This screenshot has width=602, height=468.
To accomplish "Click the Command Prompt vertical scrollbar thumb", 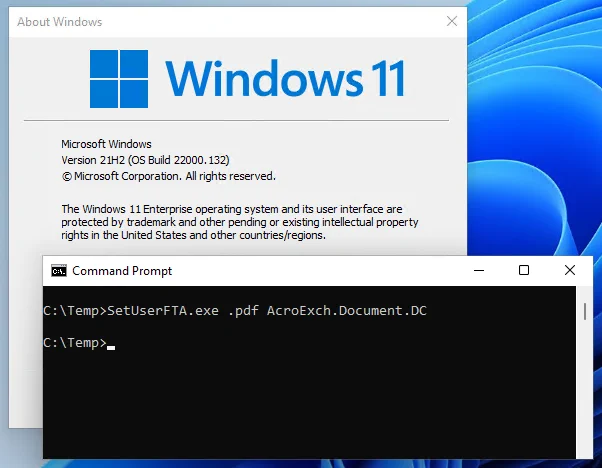I will click(584, 311).
